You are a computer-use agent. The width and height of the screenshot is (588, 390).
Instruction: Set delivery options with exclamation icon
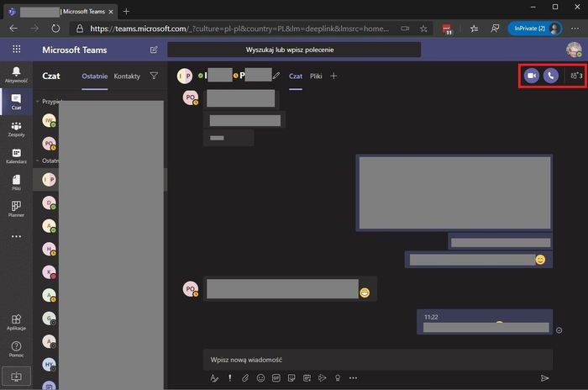point(230,378)
